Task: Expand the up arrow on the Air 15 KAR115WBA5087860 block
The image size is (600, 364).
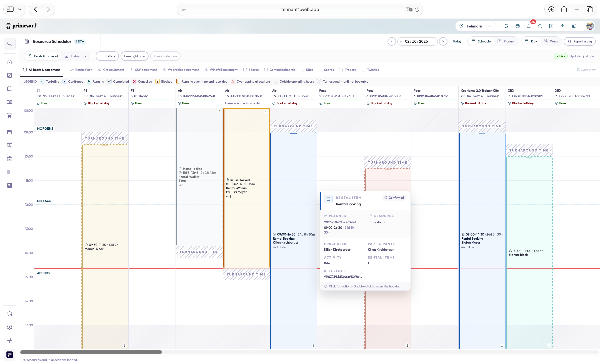Action: coord(266,112)
